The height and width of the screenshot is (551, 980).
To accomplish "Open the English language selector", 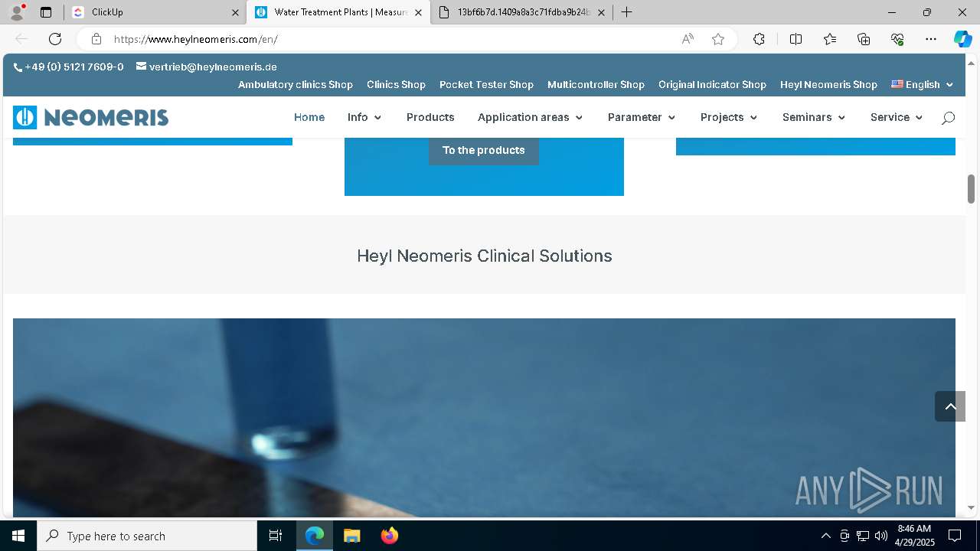I will coord(923,85).
